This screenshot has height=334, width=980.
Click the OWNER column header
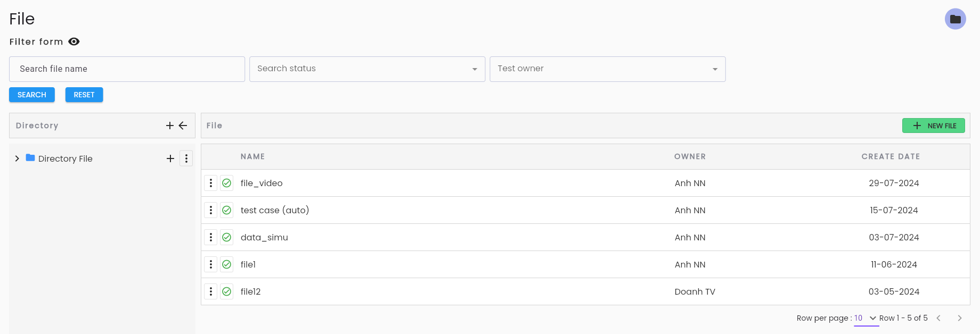(x=690, y=156)
